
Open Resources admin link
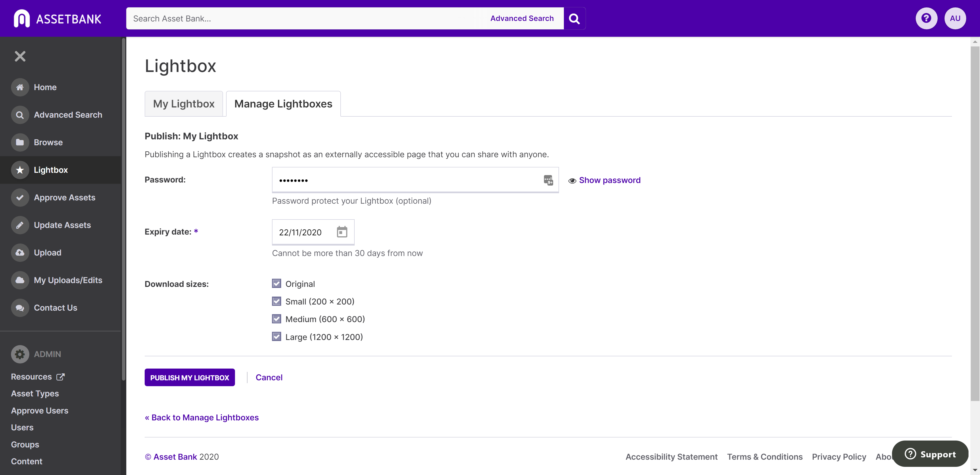pos(31,377)
